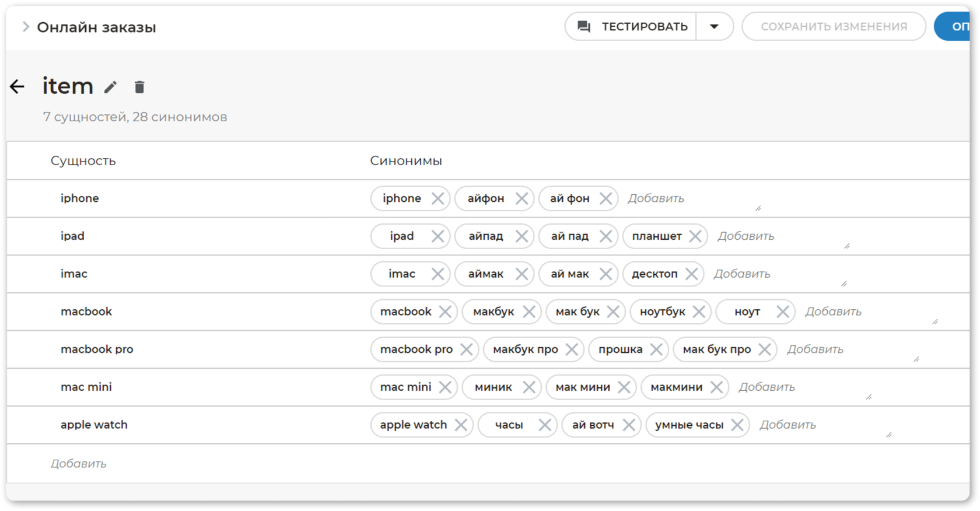
Task: Click the Синонимы column header
Action: tap(406, 161)
